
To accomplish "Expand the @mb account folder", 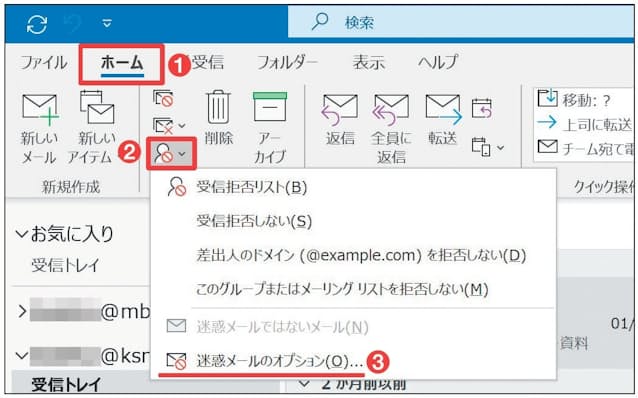I will 23,311.
